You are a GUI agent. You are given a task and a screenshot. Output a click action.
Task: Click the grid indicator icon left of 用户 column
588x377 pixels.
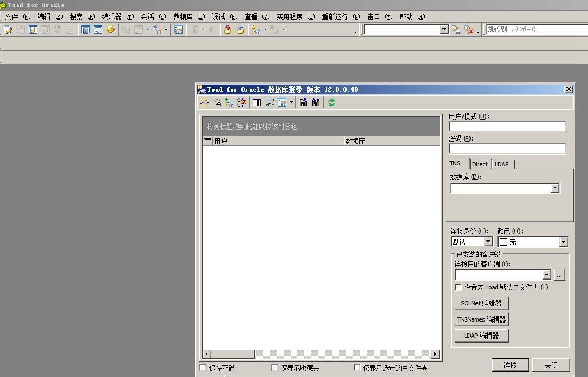coord(207,141)
